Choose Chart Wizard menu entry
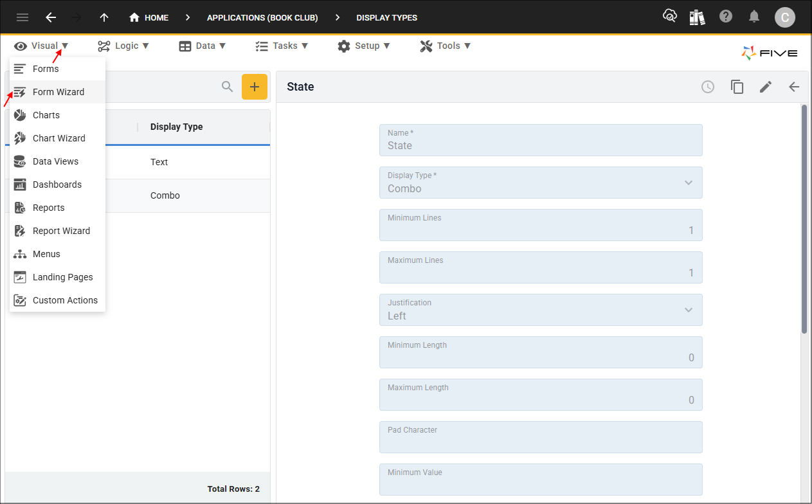This screenshot has width=812, height=504. click(x=57, y=138)
